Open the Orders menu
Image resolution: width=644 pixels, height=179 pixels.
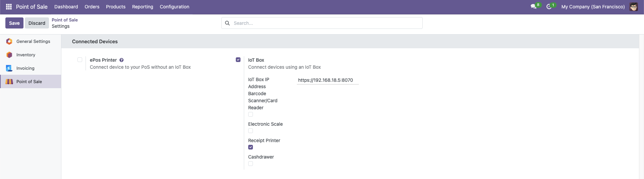tap(92, 7)
